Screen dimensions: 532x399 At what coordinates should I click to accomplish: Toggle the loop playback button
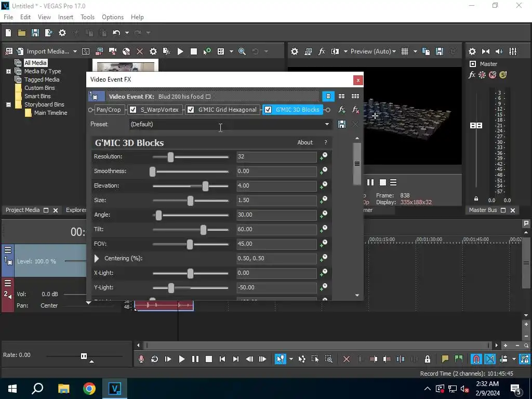tap(154, 359)
